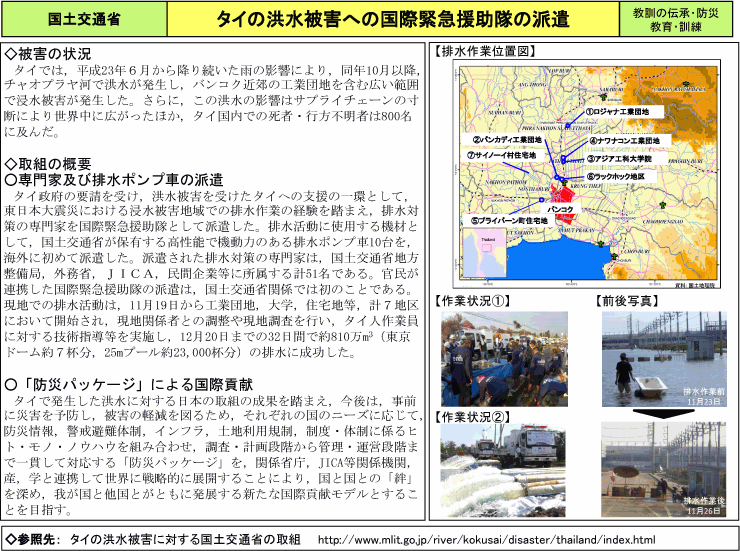Click the 【作業状況①】 caption

tap(472, 301)
